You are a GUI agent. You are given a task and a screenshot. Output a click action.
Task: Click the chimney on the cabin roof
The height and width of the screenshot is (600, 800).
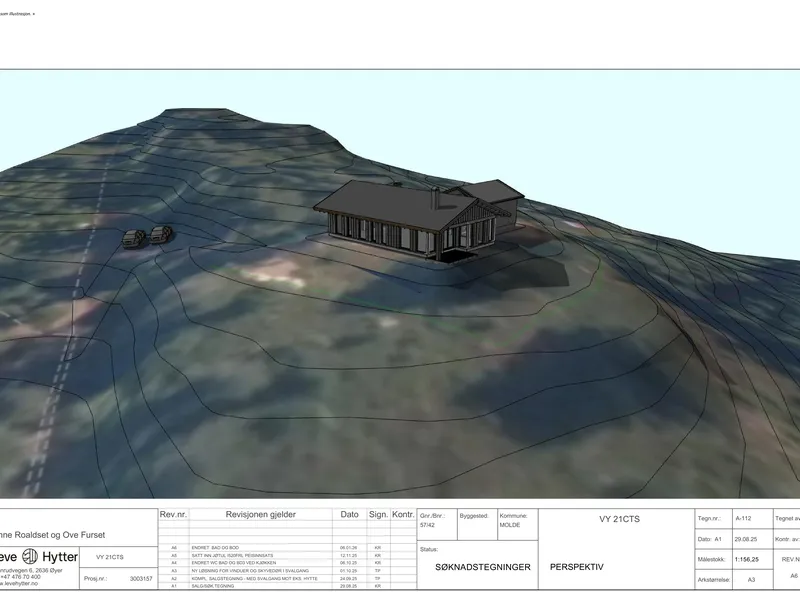[435, 199]
